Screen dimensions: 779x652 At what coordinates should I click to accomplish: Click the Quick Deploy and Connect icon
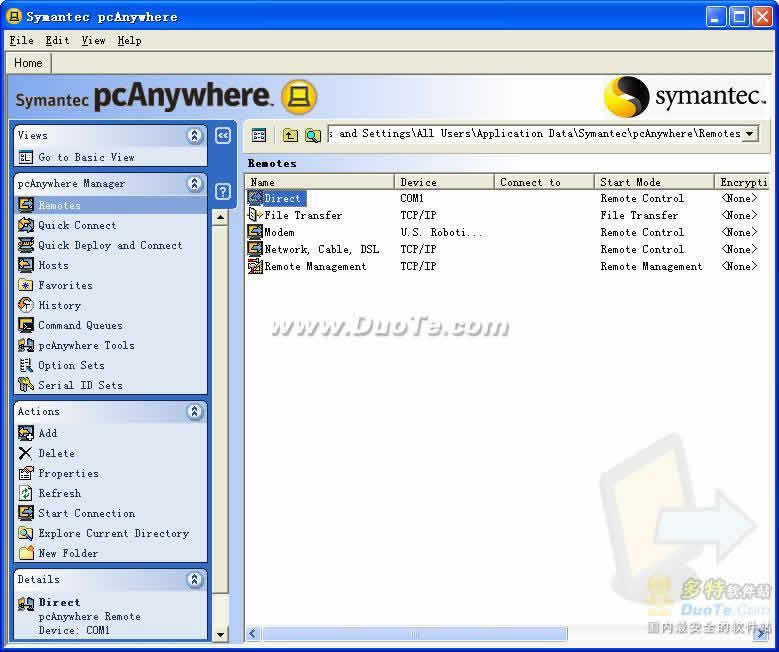tap(26, 245)
